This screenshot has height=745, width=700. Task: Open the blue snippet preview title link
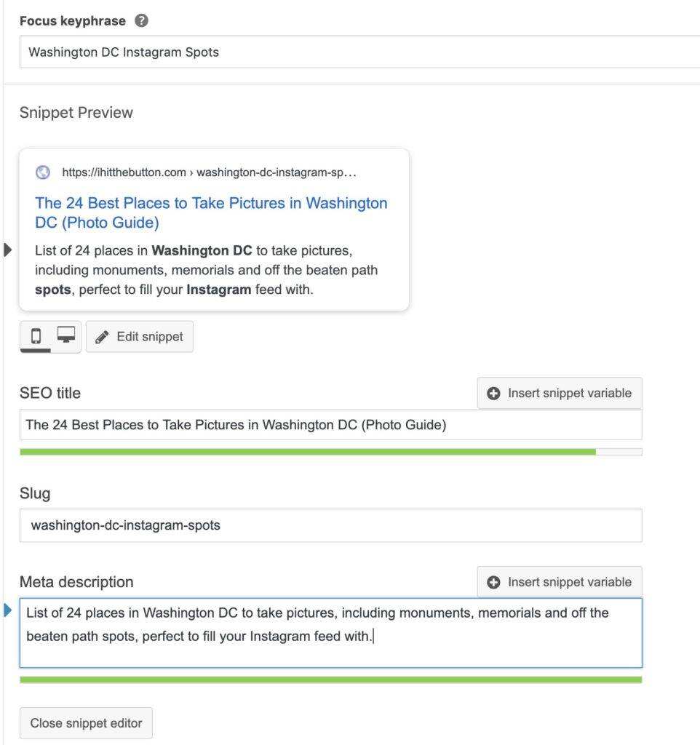pos(211,212)
